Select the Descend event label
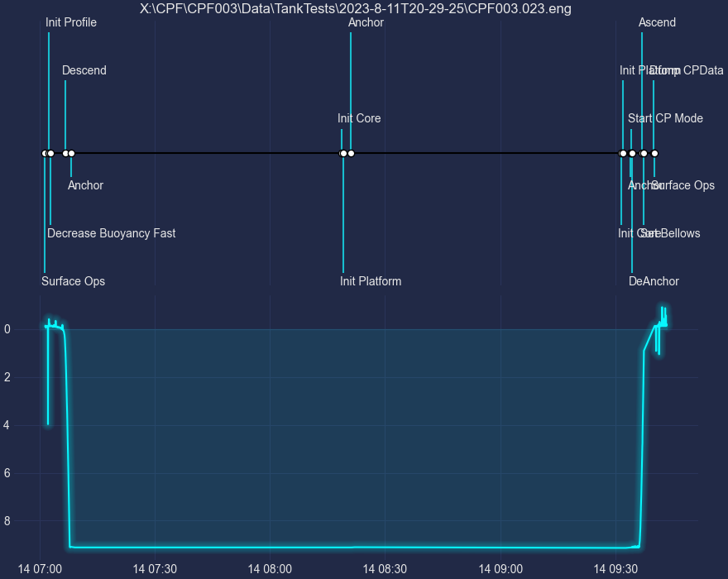This screenshot has height=579, width=728. point(84,70)
